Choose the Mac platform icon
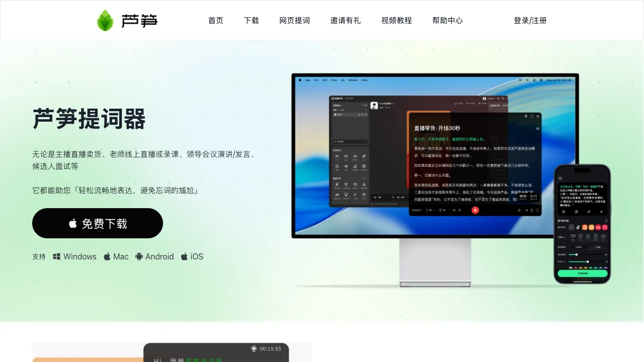This screenshot has width=644, height=362. (x=107, y=256)
